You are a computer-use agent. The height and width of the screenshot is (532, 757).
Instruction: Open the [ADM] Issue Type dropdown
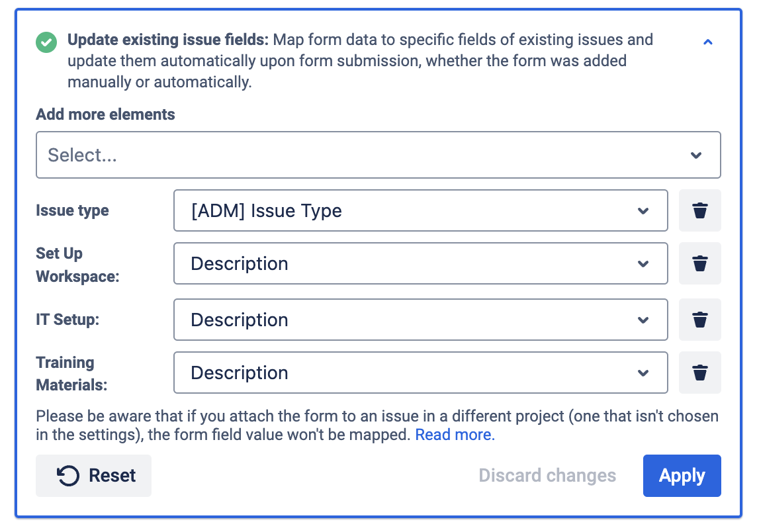click(420, 211)
